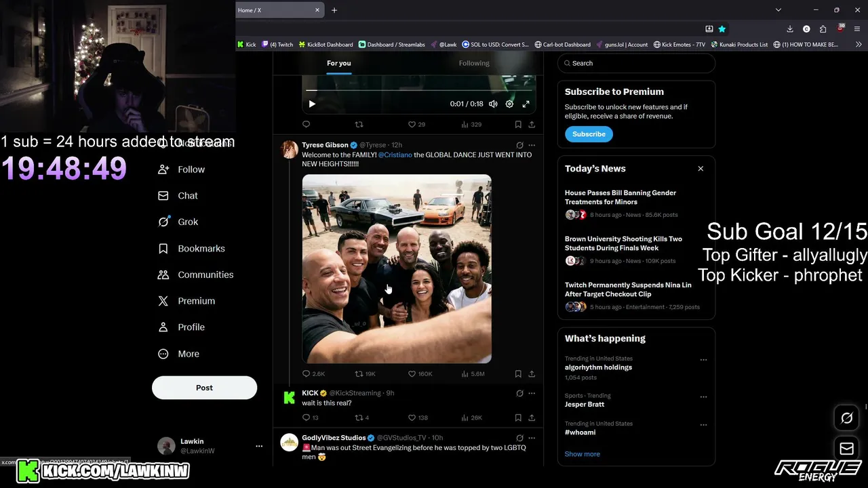The width and height of the screenshot is (868, 488).
Task: Open new browser tab plus button
Action: [x=334, y=10]
